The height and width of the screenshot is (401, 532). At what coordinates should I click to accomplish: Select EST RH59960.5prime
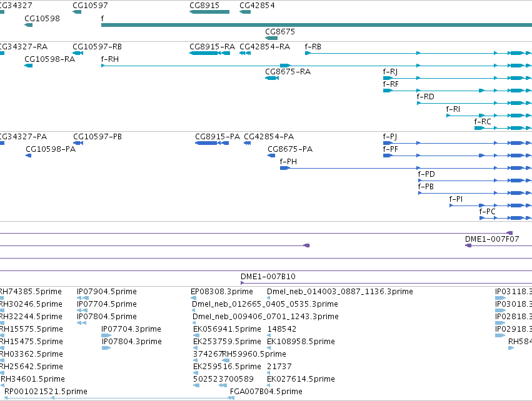pos(254,354)
